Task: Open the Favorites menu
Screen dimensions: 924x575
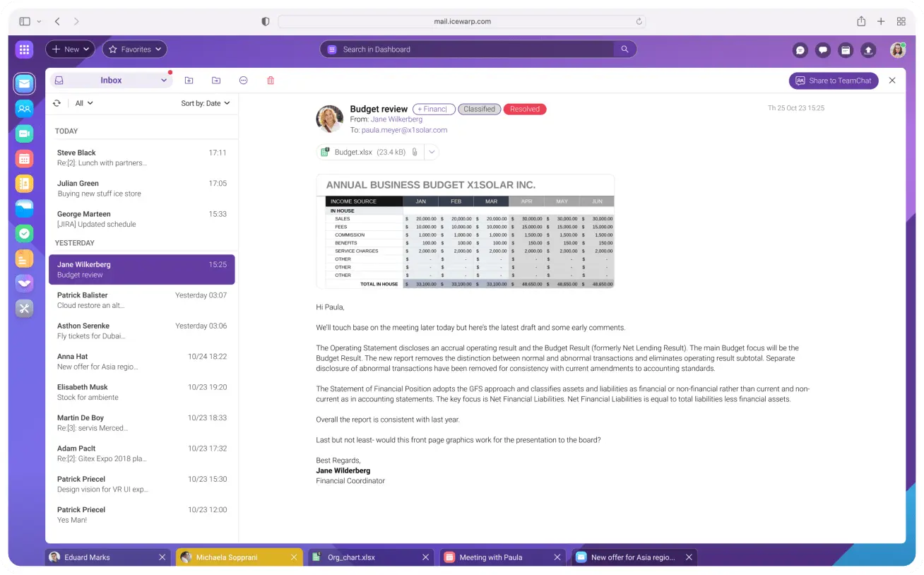Action: pyautogui.click(x=134, y=49)
